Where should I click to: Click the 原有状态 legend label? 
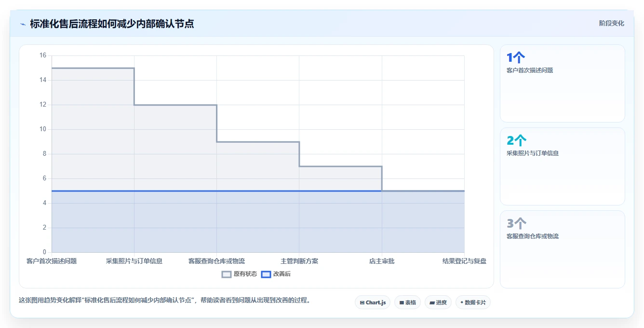pyautogui.click(x=245, y=274)
